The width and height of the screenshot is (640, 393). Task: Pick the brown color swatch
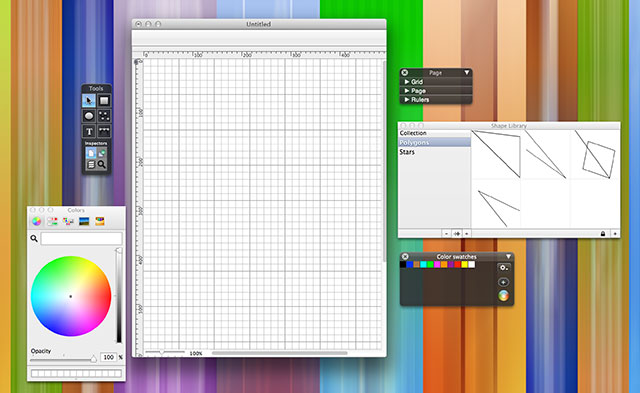pyautogui.click(x=417, y=264)
